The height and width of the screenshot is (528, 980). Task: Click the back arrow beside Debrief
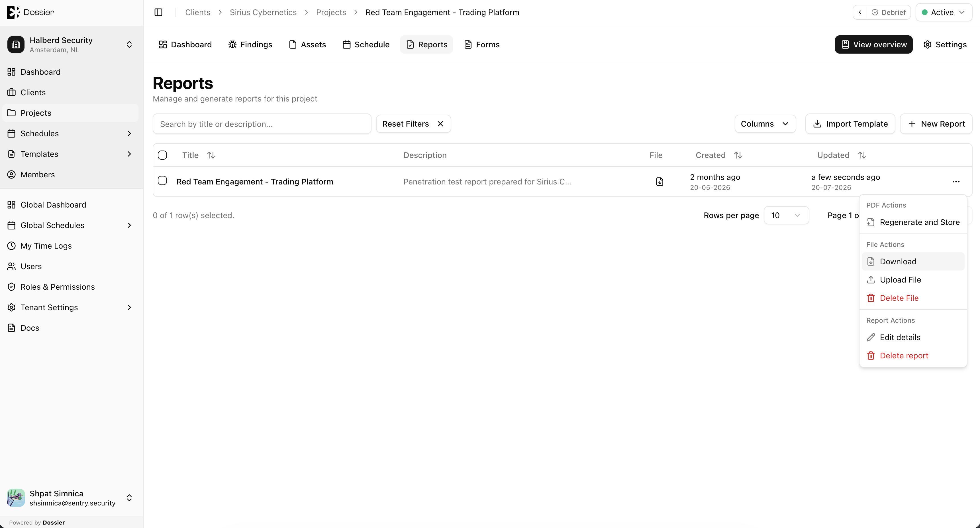tap(860, 12)
